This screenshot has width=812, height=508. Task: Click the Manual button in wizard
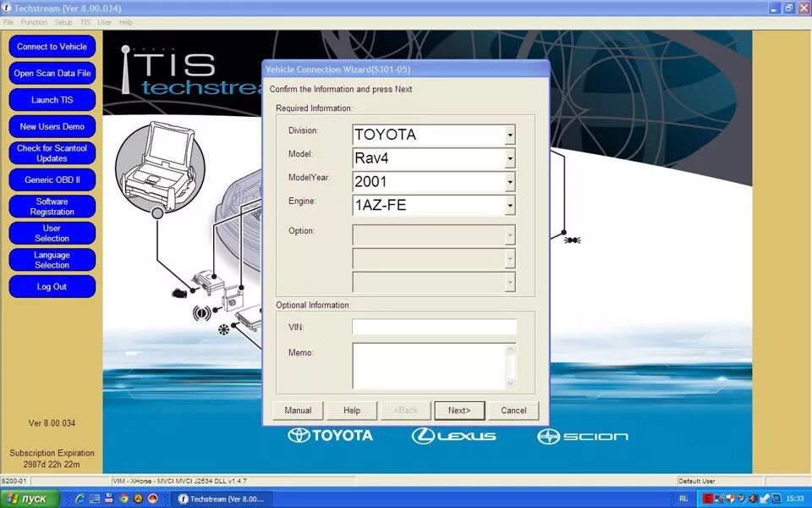[x=298, y=411]
